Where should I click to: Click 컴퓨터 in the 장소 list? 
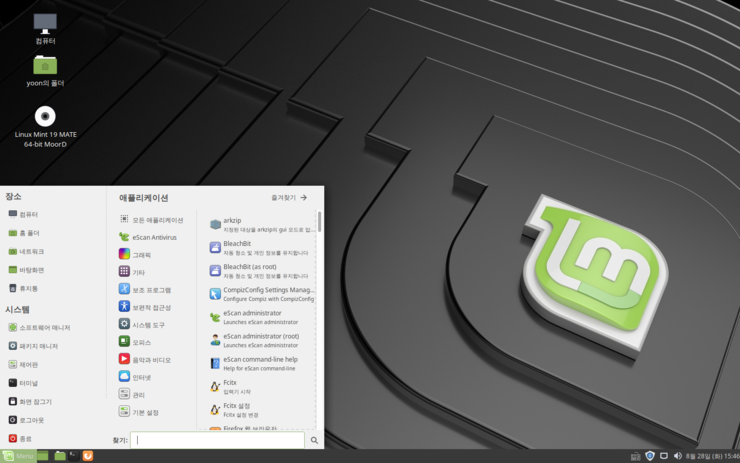pyautogui.click(x=23, y=214)
